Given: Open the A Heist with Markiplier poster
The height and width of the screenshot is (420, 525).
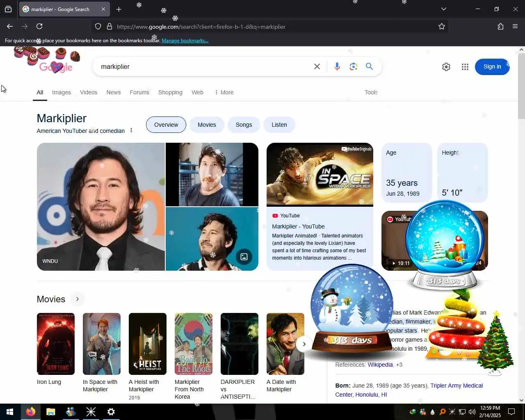Looking at the screenshot, I should point(148,344).
